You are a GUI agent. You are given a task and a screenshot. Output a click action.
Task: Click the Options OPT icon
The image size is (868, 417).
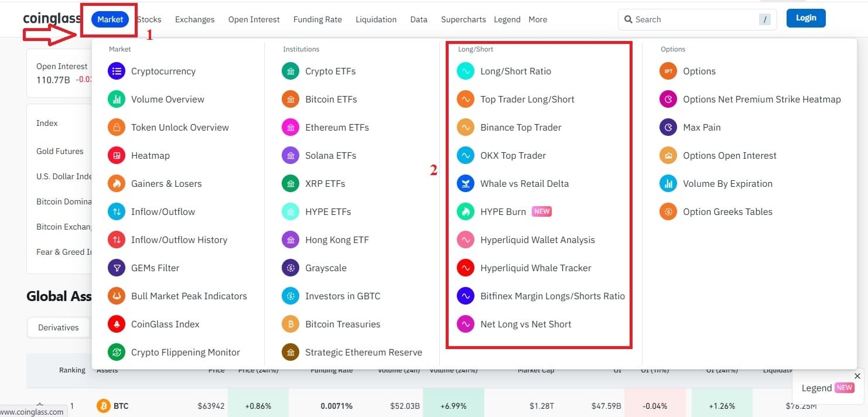click(668, 71)
